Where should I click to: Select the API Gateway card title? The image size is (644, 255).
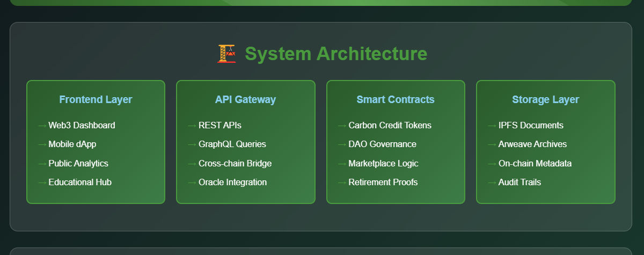(245, 99)
